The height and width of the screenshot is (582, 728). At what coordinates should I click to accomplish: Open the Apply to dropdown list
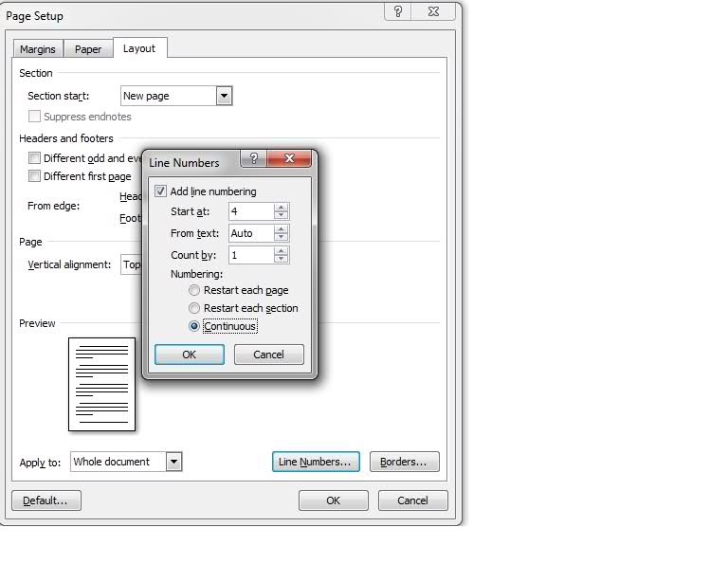point(173,462)
